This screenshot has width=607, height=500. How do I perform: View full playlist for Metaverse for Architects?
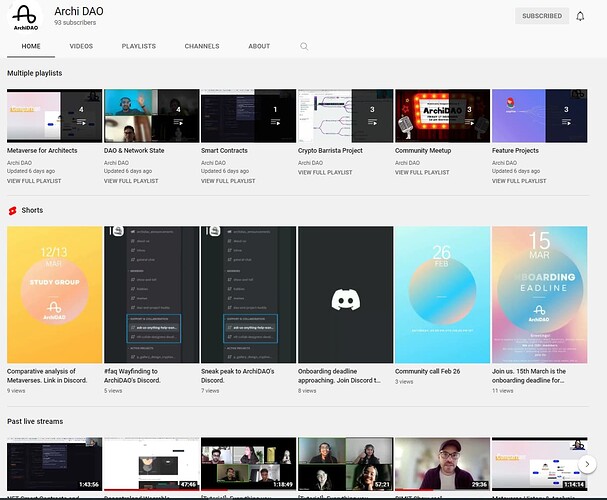[34, 181]
